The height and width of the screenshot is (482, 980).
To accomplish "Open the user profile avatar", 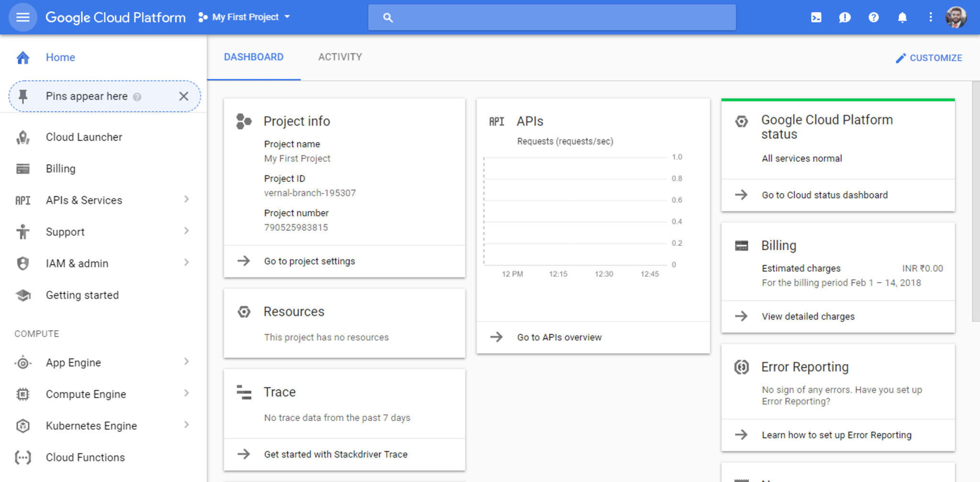I will point(956,18).
